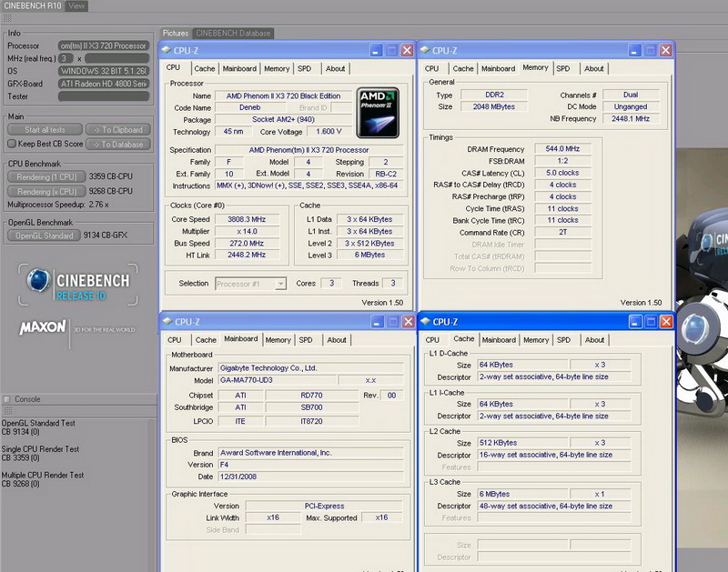Click the CPU-Z title icon of the Cache window
The height and width of the screenshot is (572, 728).
coord(427,321)
